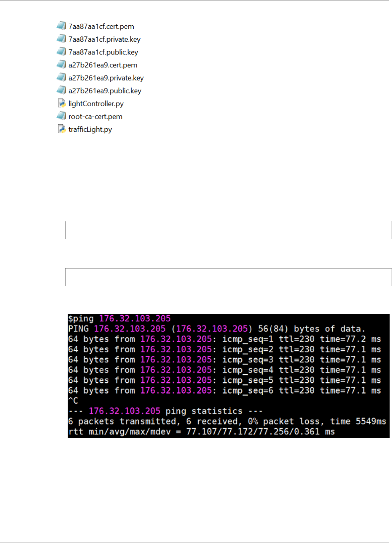Click the terminal line with icmp_seq=1
The height and width of the screenshot is (543, 392).
[x=225, y=339]
